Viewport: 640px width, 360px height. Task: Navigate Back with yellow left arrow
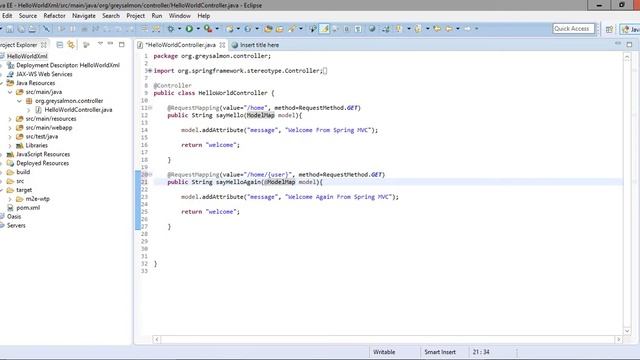(449, 29)
